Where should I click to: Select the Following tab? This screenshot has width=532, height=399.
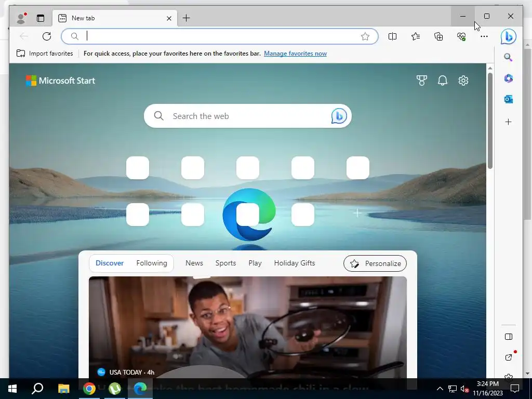(152, 263)
